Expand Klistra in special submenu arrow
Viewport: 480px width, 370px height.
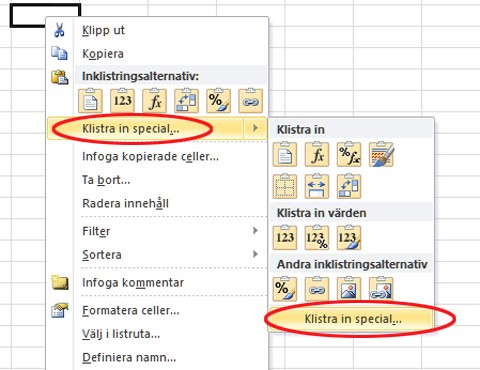pyautogui.click(x=255, y=128)
